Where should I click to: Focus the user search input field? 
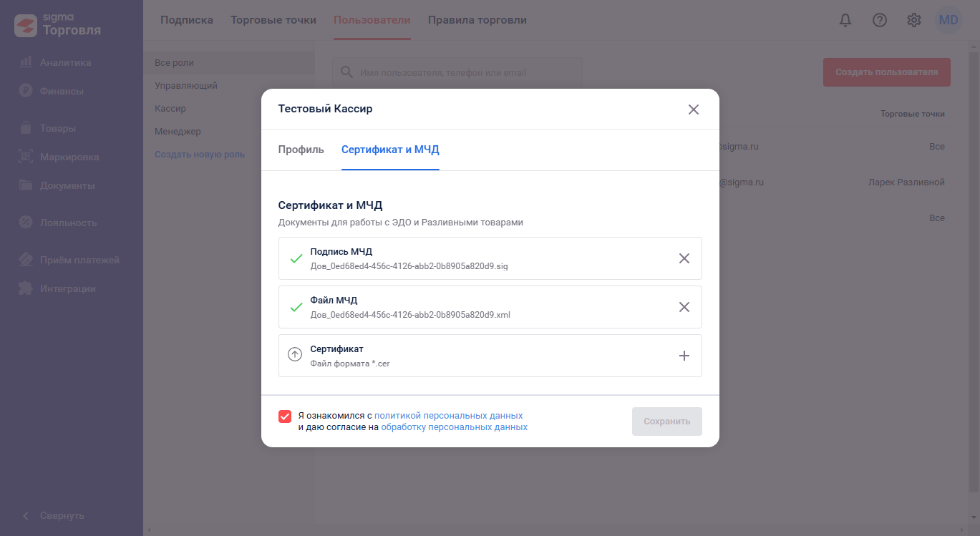(457, 72)
